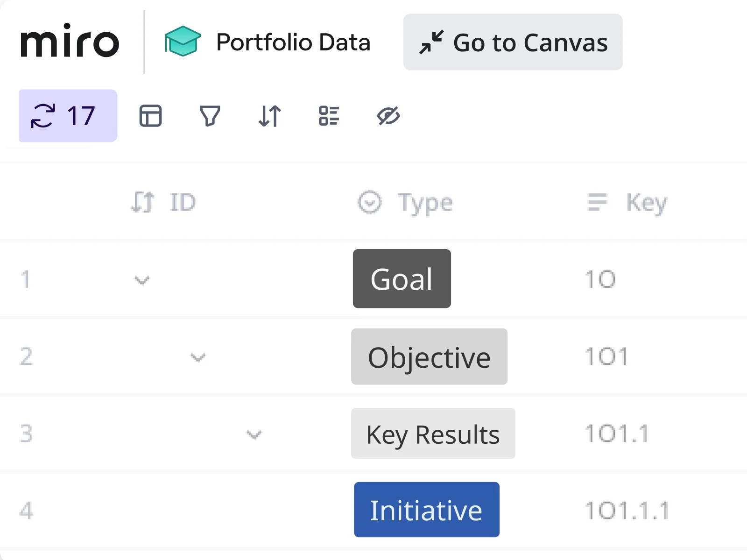Collapse the Objective row chevron
Viewport: 747px width, 560px height.
198,357
